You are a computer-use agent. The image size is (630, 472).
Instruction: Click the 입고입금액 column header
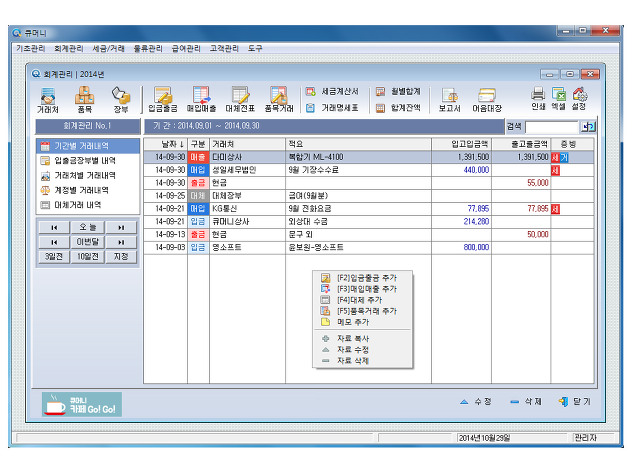pos(461,144)
